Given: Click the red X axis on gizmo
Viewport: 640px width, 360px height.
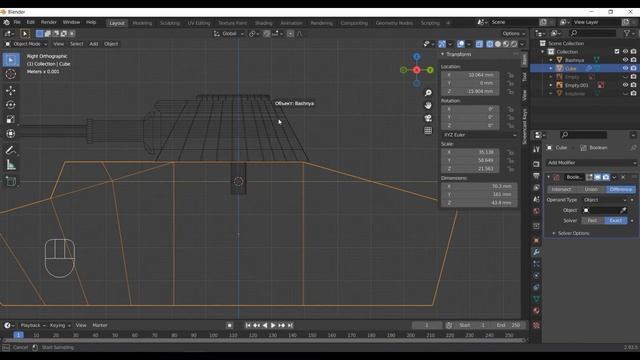Looking at the screenshot, I should point(416,70).
